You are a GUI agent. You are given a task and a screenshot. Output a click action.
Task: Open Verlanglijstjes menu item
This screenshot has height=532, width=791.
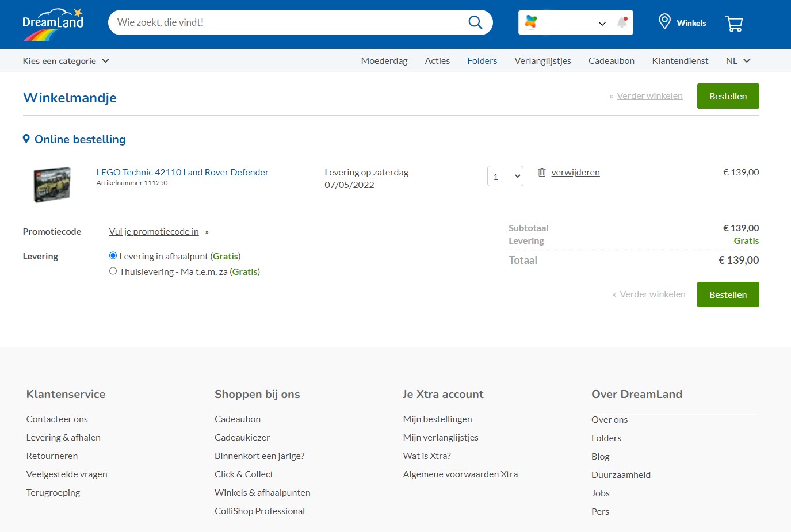tap(542, 61)
